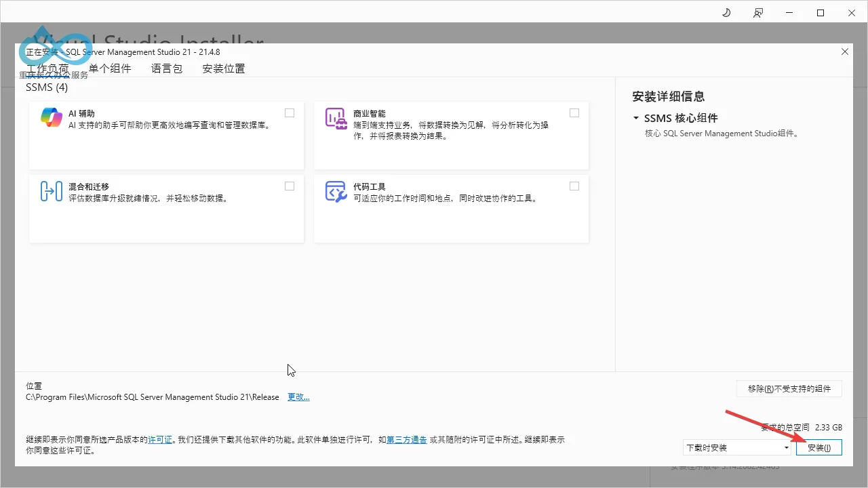This screenshot has height=488, width=868.
Task: Enable the AI 辅助 checkbox
Action: pos(290,113)
